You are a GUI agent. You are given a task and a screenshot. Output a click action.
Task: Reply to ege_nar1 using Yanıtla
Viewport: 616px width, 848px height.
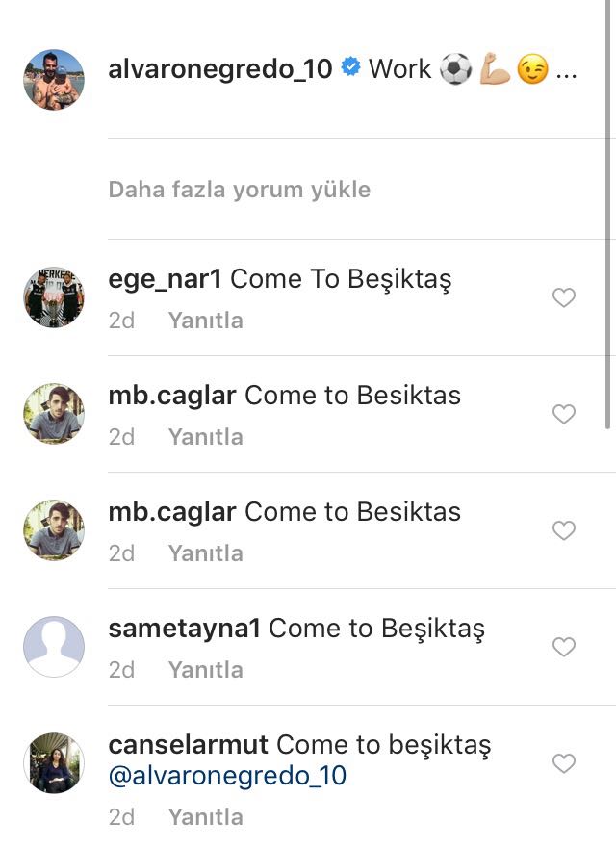point(206,321)
